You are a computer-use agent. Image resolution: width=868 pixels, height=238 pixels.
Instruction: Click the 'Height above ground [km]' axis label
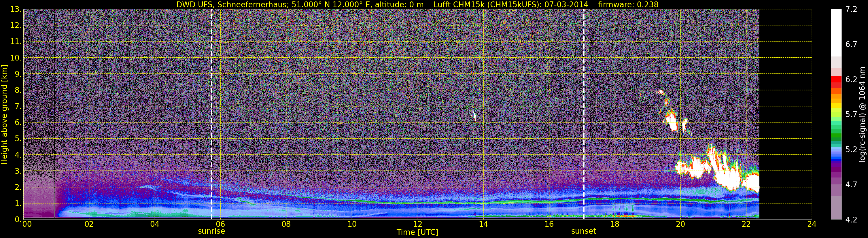coord(4,114)
